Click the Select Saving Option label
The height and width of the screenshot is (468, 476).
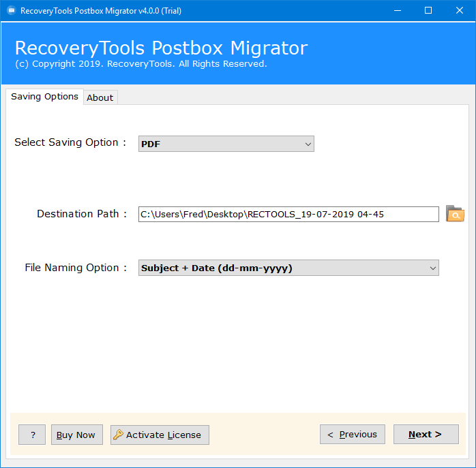pyautogui.click(x=70, y=142)
